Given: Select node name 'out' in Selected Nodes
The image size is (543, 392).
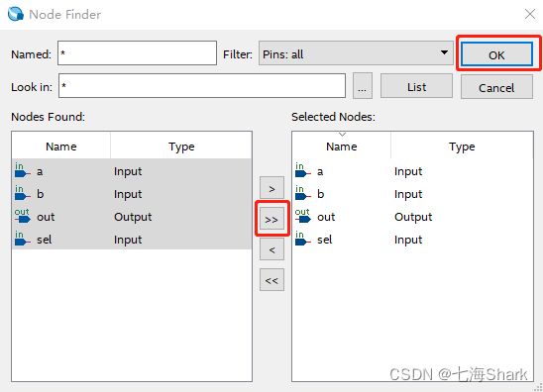Looking at the screenshot, I should coord(326,217).
